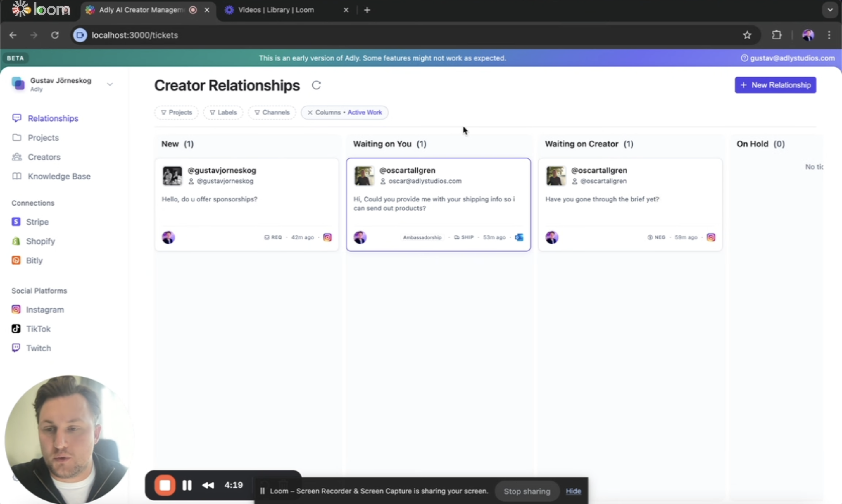This screenshot has height=504, width=842.
Task: Close the Videos Library Loom tab
Action: tap(346, 10)
